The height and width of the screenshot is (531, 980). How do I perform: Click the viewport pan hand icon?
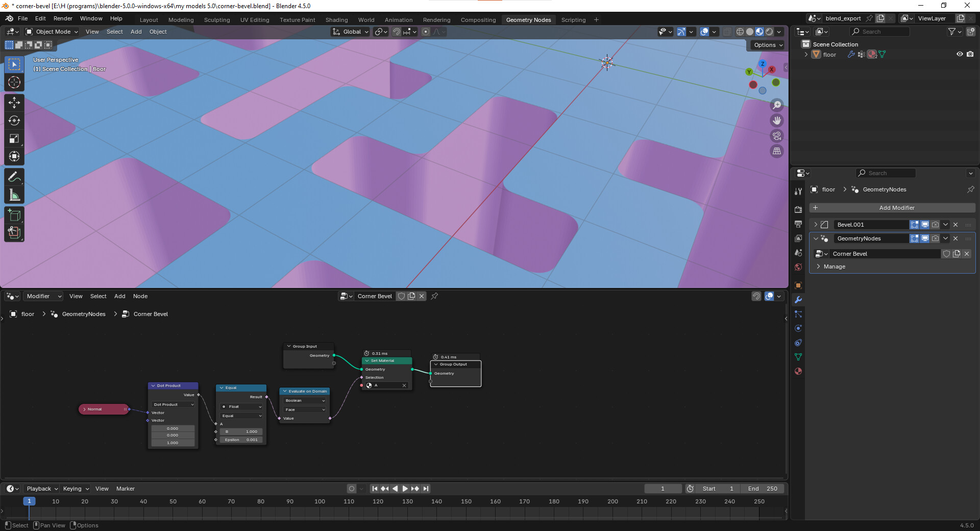tap(777, 120)
